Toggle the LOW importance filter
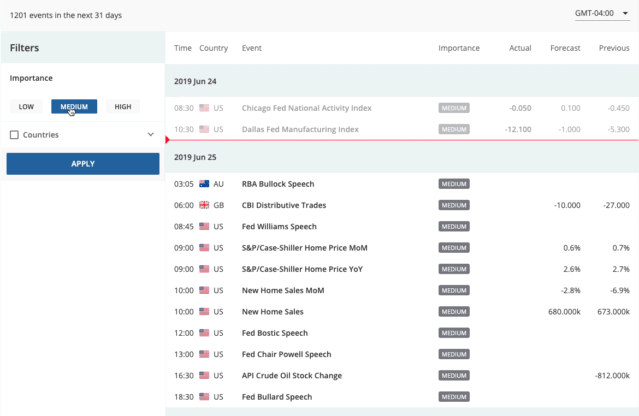Viewport: 639px width, 416px height. 26,107
